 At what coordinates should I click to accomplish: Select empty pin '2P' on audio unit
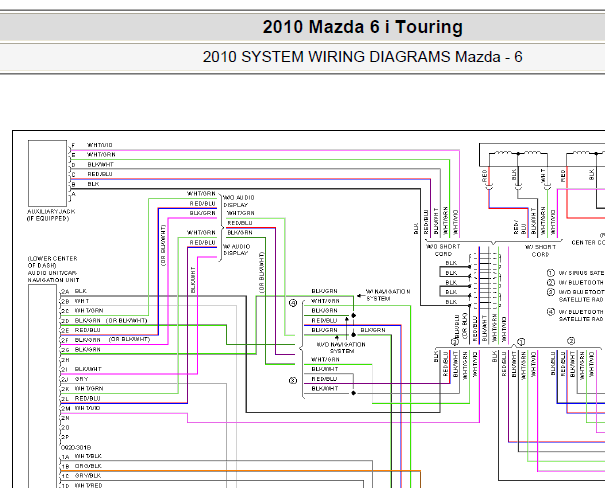click(x=65, y=437)
